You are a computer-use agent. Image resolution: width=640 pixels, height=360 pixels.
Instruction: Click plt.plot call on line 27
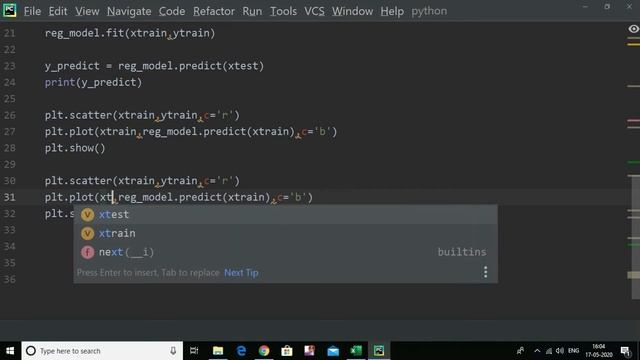click(x=191, y=132)
